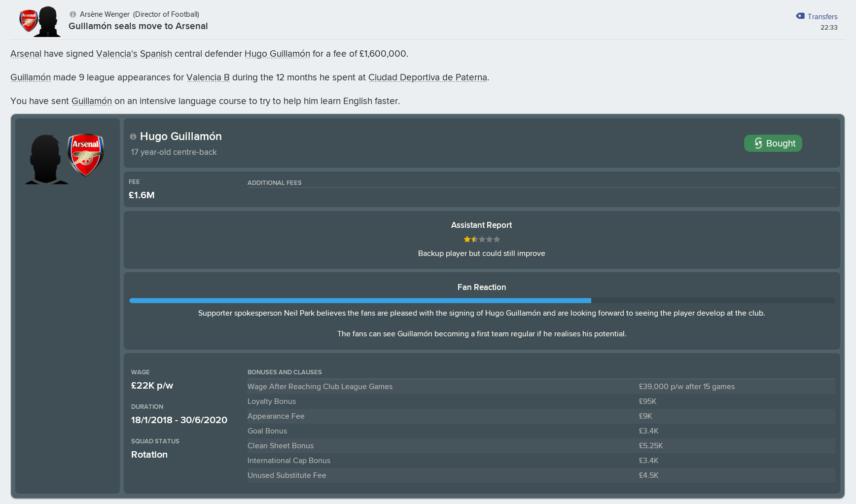This screenshot has width=856, height=504.
Task: Open the Transfers category link
Action: pyautogui.click(x=822, y=17)
